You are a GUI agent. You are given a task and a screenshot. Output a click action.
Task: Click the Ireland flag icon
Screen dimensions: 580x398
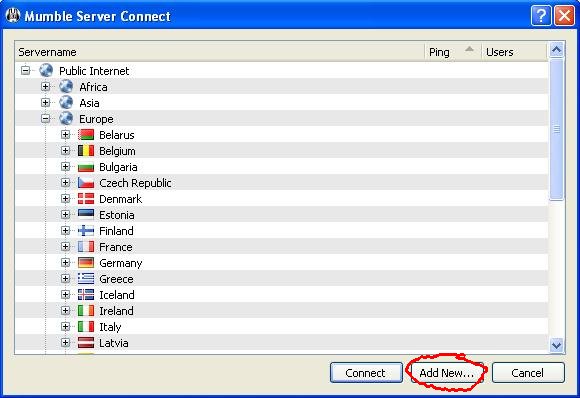click(x=86, y=310)
